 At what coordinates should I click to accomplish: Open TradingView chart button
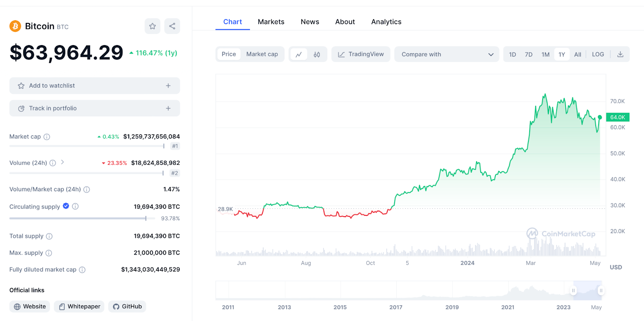(361, 54)
